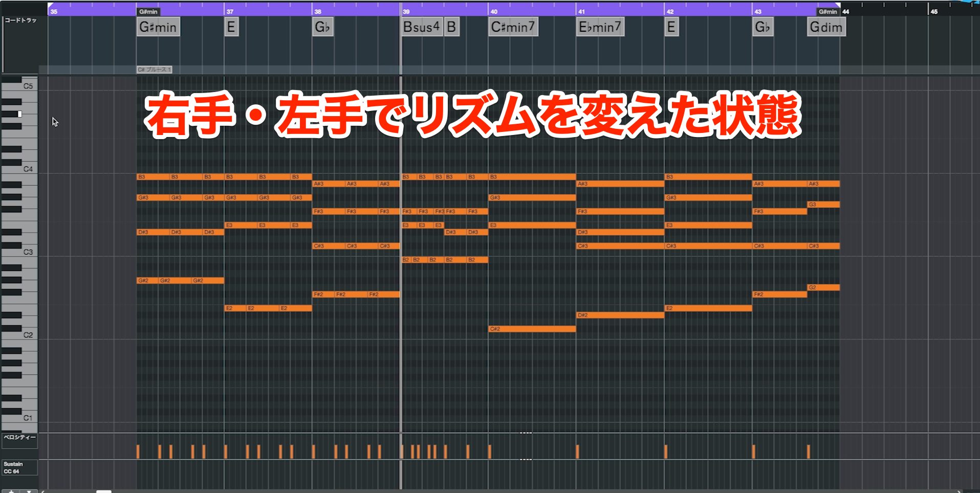Click ruler position at bar 39
980x493 pixels.
[x=406, y=11]
